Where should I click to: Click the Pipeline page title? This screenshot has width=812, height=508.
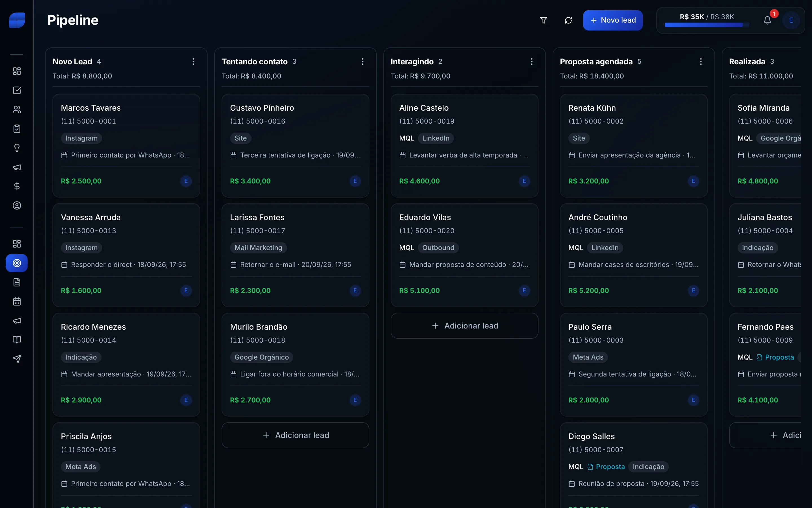click(73, 20)
